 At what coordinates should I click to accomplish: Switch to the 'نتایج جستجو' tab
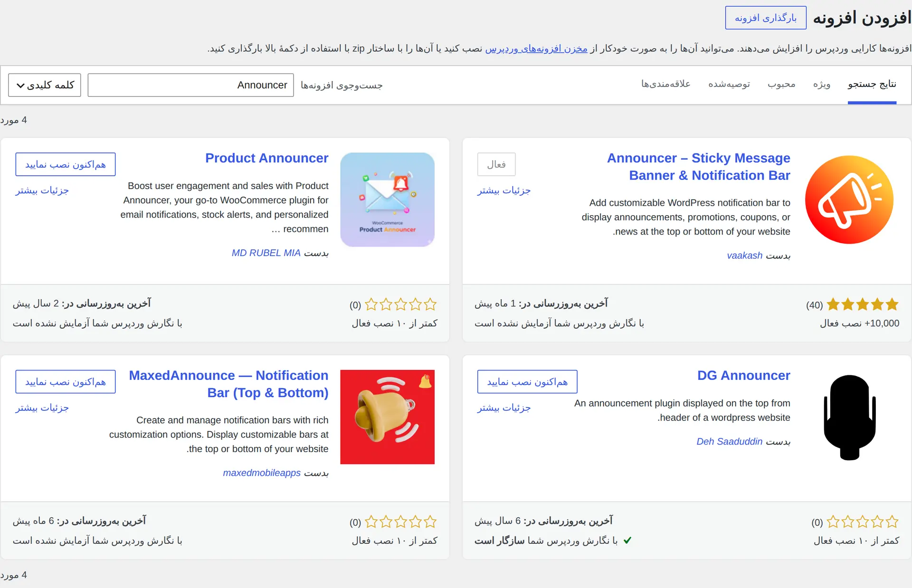pyautogui.click(x=872, y=84)
